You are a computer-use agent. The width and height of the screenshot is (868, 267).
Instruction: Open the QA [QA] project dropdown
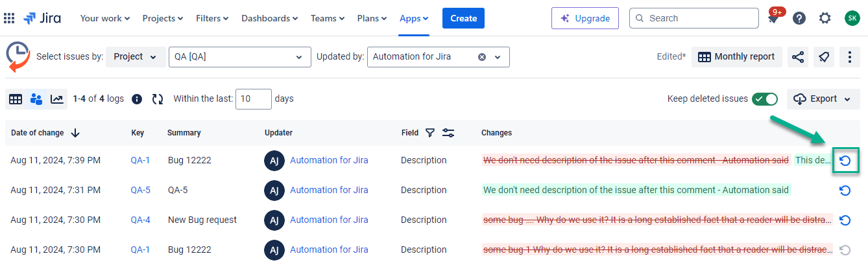239,57
